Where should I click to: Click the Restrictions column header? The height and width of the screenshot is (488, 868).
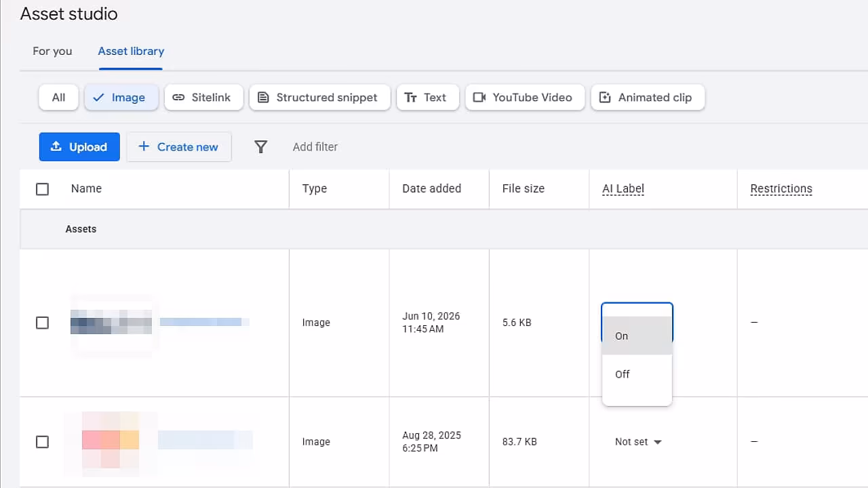coord(781,188)
